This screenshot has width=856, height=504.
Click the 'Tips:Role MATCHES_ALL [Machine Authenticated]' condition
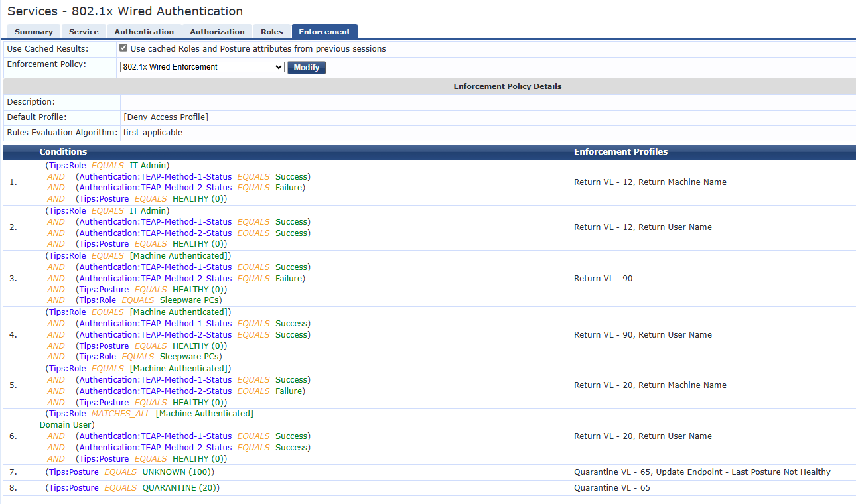(x=149, y=414)
